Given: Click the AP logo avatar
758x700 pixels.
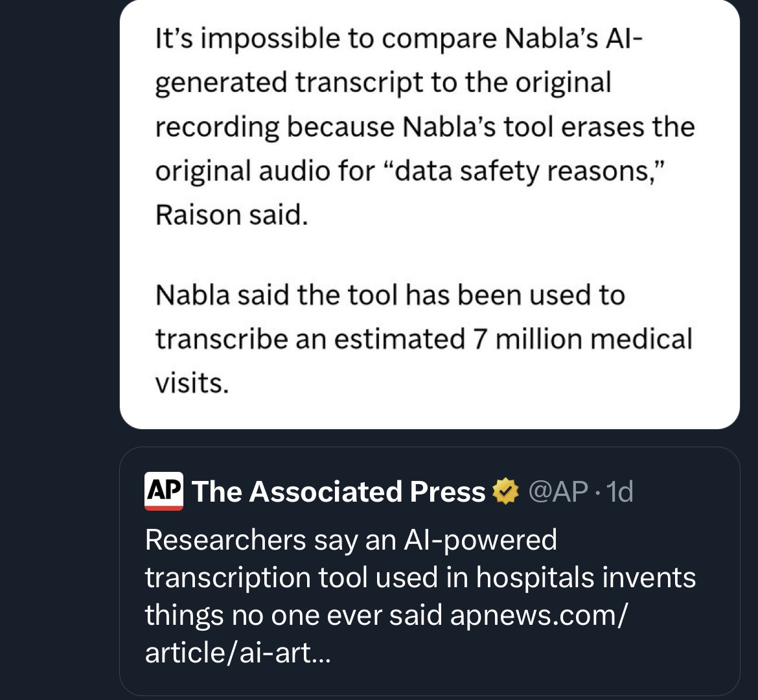Looking at the screenshot, I should click(163, 492).
